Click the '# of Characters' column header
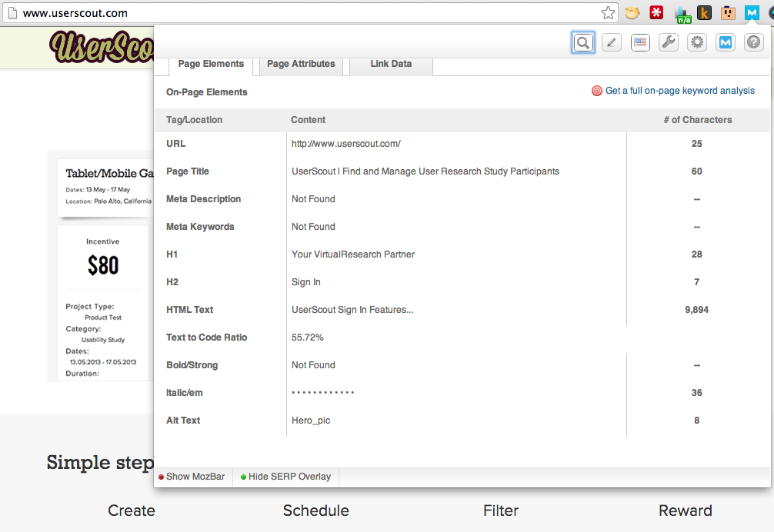774x532 pixels. [698, 120]
